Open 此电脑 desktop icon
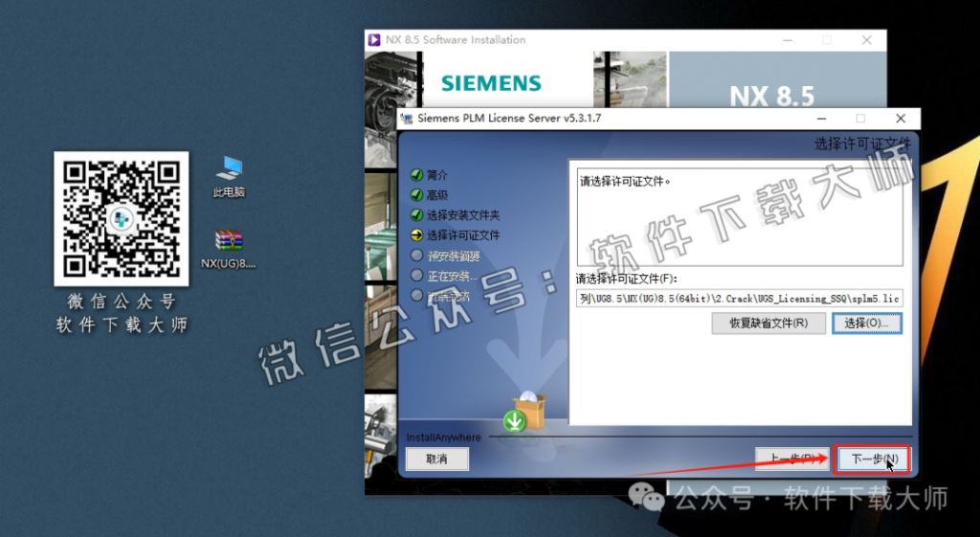980x537 pixels. tap(229, 177)
